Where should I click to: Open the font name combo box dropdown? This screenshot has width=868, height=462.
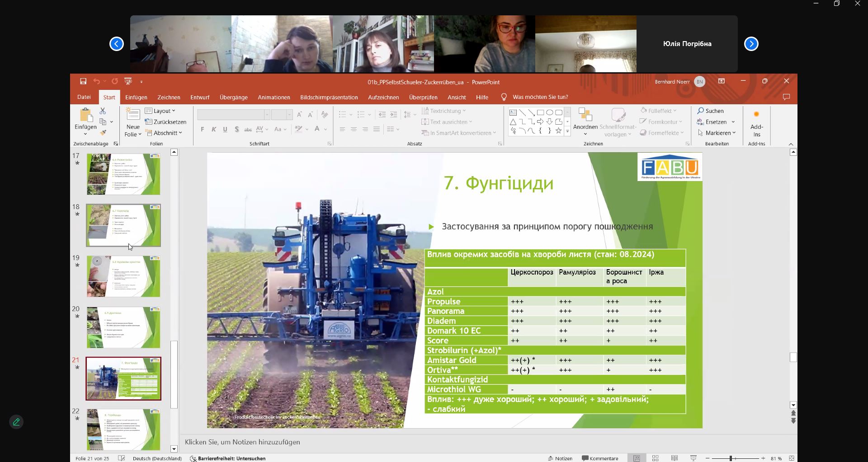(x=267, y=115)
